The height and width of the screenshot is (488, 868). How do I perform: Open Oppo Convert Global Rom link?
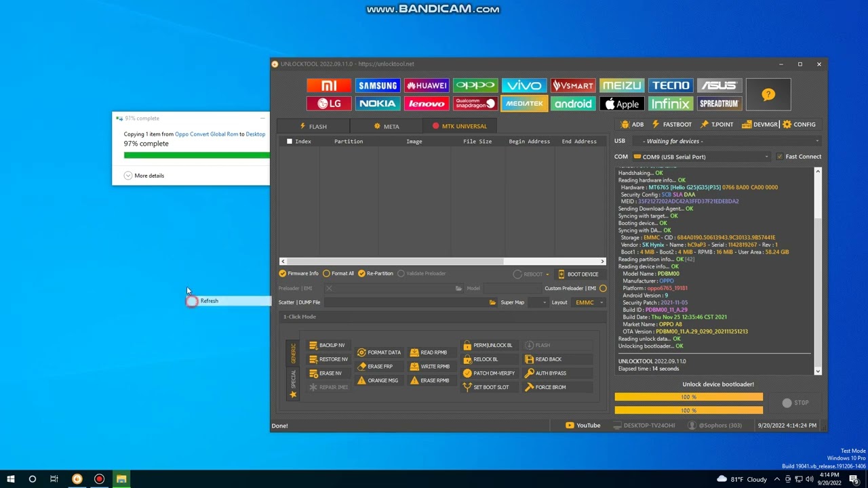pyautogui.click(x=206, y=134)
